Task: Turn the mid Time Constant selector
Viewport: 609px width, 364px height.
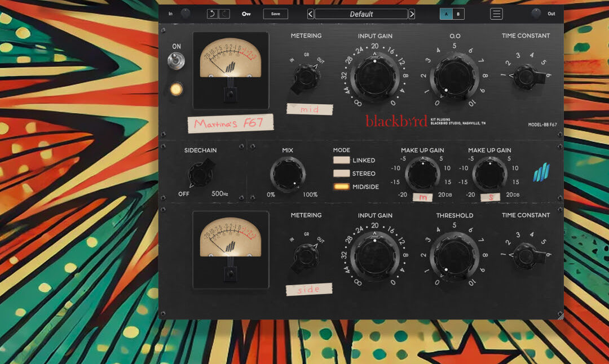Action: tap(527, 77)
